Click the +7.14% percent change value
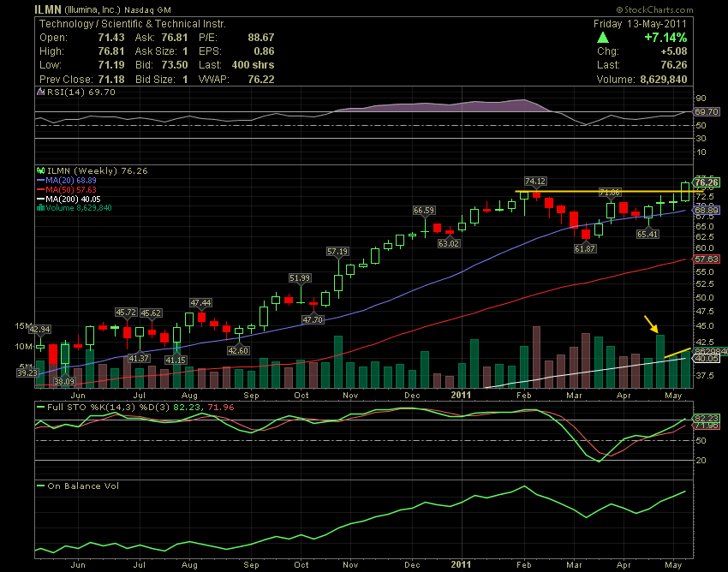The height and width of the screenshot is (572, 728). click(665, 37)
